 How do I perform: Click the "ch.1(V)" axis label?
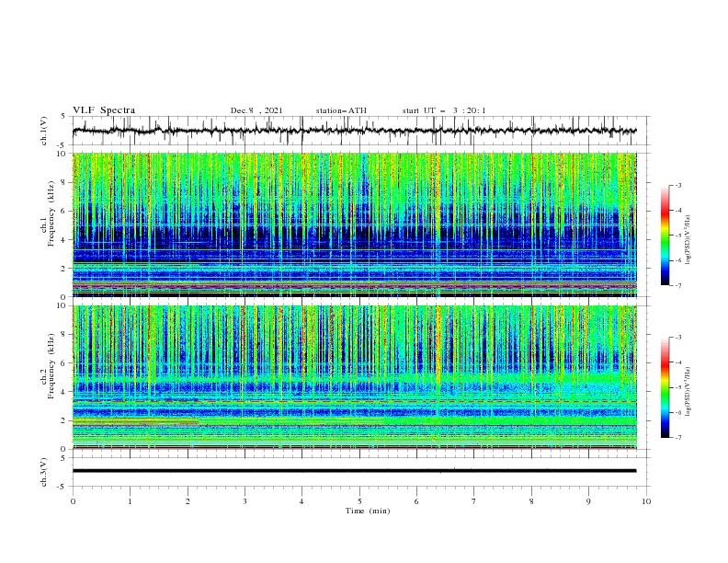click(x=43, y=131)
